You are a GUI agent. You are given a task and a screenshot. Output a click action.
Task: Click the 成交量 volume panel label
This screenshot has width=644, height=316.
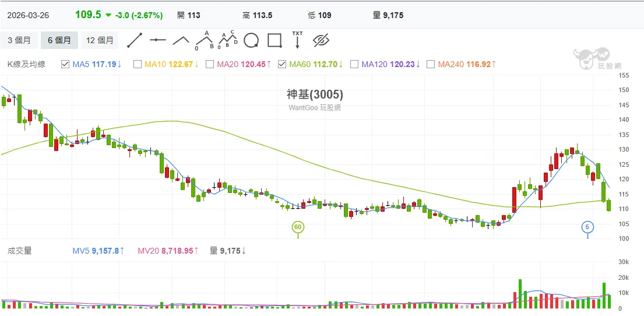tap(19, 251)
